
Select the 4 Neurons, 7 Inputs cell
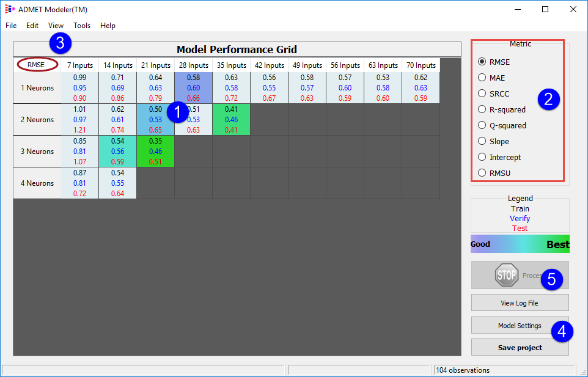(x=80, y=183)
